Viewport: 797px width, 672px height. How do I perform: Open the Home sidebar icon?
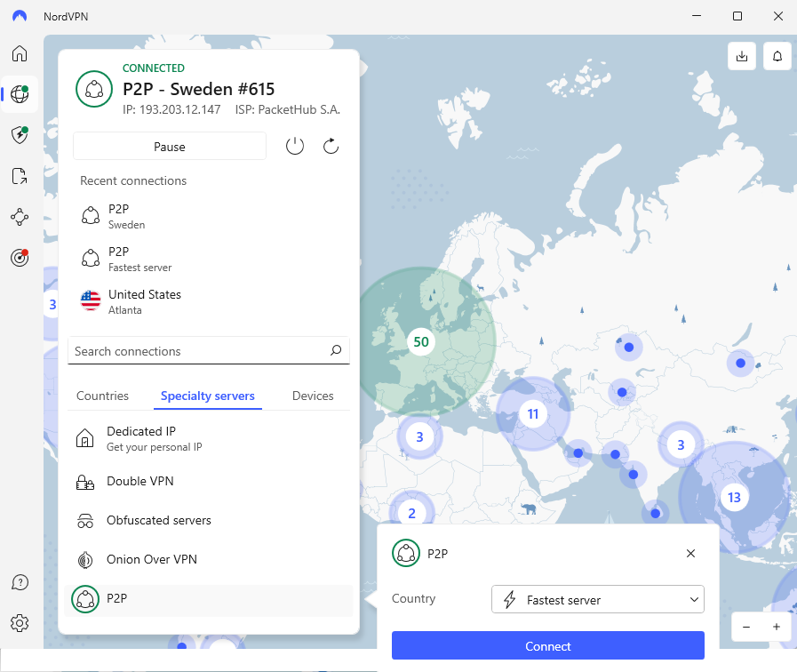click(20, 53)
